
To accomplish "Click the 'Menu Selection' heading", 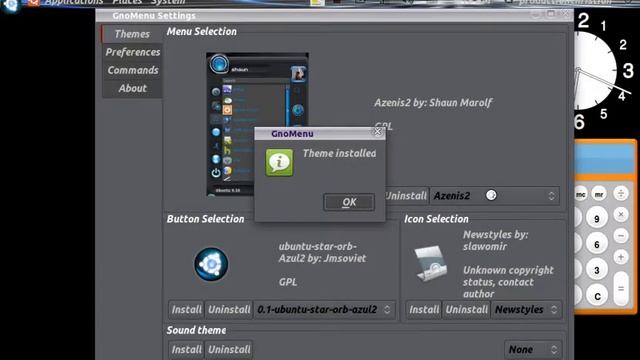I will pyautogui.click(x=202, y=31).
